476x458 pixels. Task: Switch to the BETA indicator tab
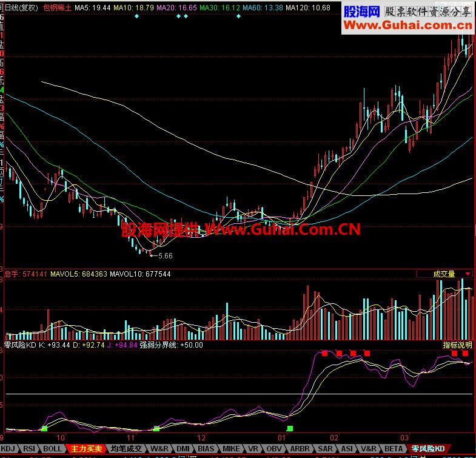(x=394, y=448)
